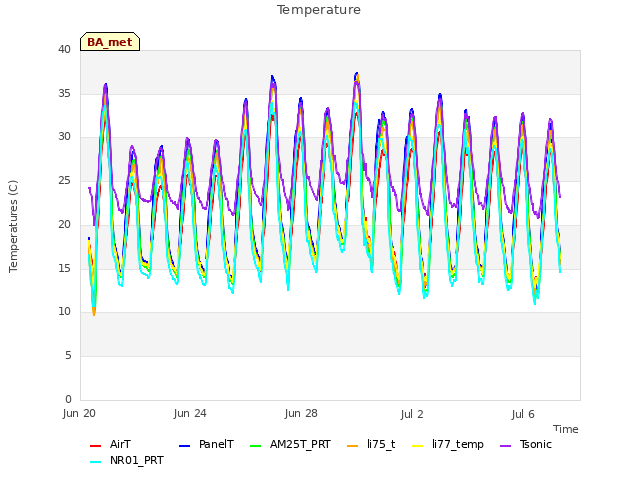Viewport: 640px width, 480px height.
Task: Click the 35 y-axis tick label
Action: click(64, 93)
